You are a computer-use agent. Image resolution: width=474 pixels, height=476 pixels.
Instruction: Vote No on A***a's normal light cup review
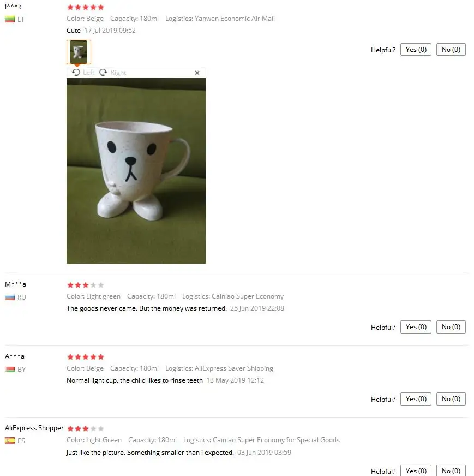451,399
